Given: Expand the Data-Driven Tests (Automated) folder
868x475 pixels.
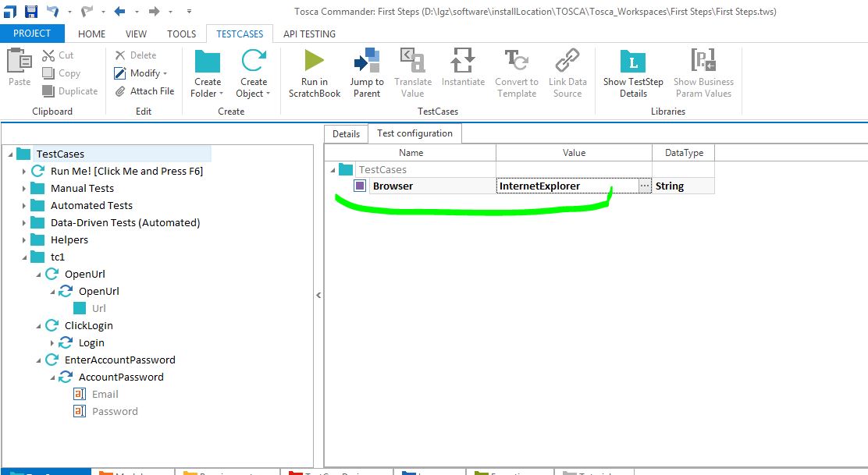Looking at the screenshot, I should 23,223.
